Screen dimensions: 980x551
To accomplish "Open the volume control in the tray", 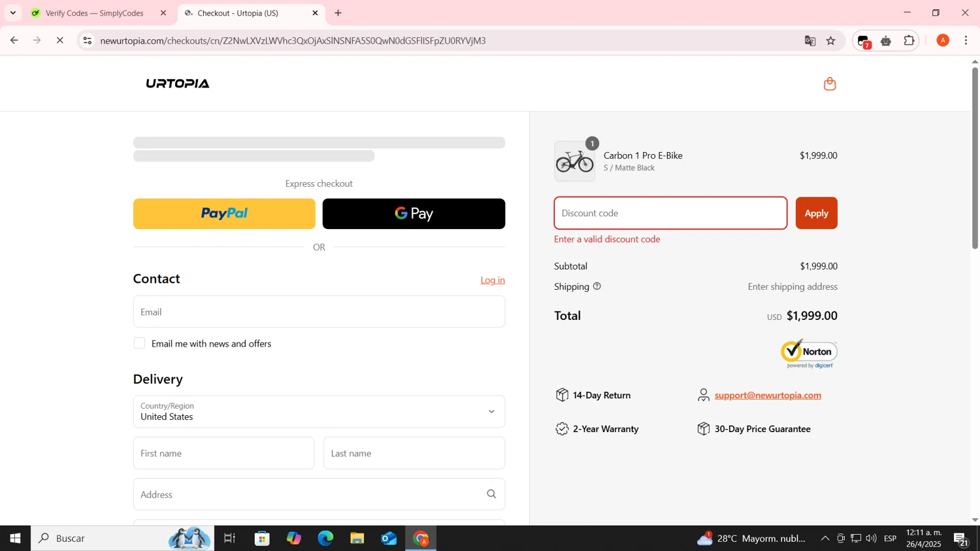I will 871,539.
